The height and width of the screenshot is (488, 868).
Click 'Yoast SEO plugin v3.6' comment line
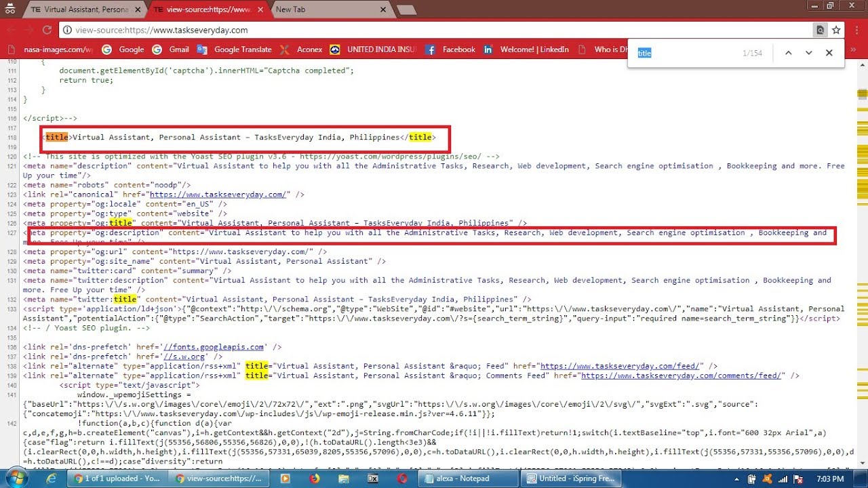tap(261, 157)
